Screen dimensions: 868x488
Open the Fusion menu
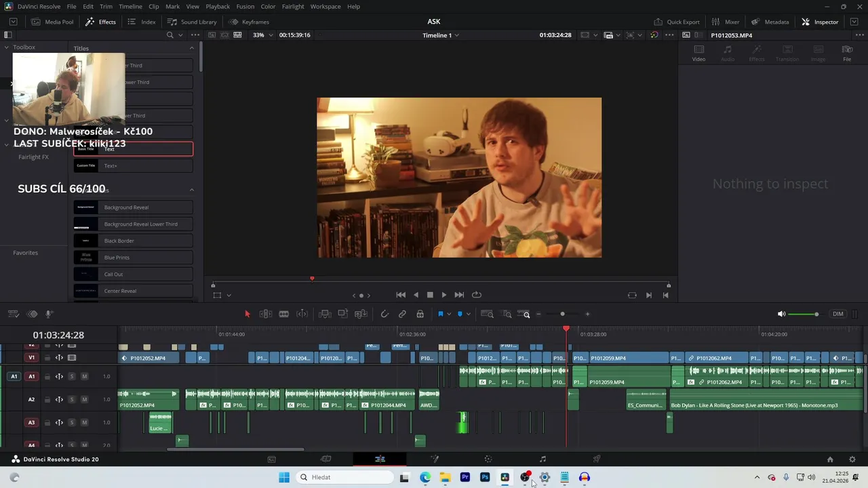(x=245, y=7)
